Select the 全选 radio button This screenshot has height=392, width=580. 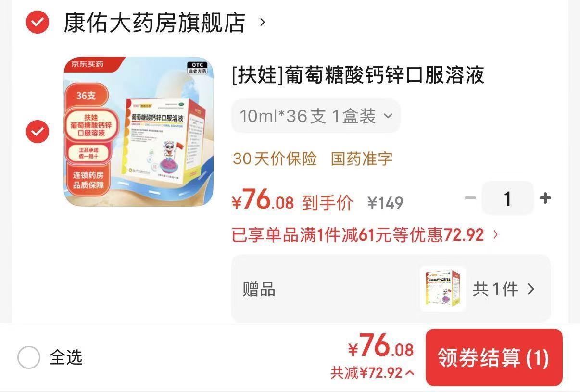(29, 357)
